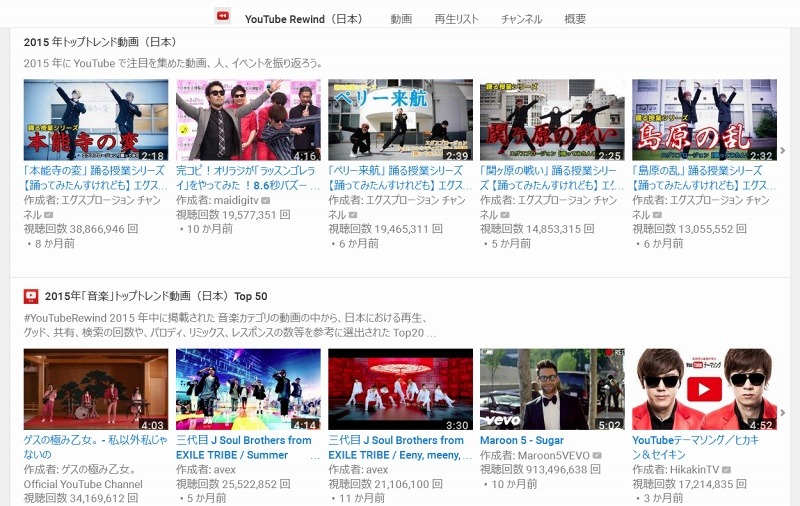
Task: Click the verified badge next to maidigitv
Action: tap(266, 201)
